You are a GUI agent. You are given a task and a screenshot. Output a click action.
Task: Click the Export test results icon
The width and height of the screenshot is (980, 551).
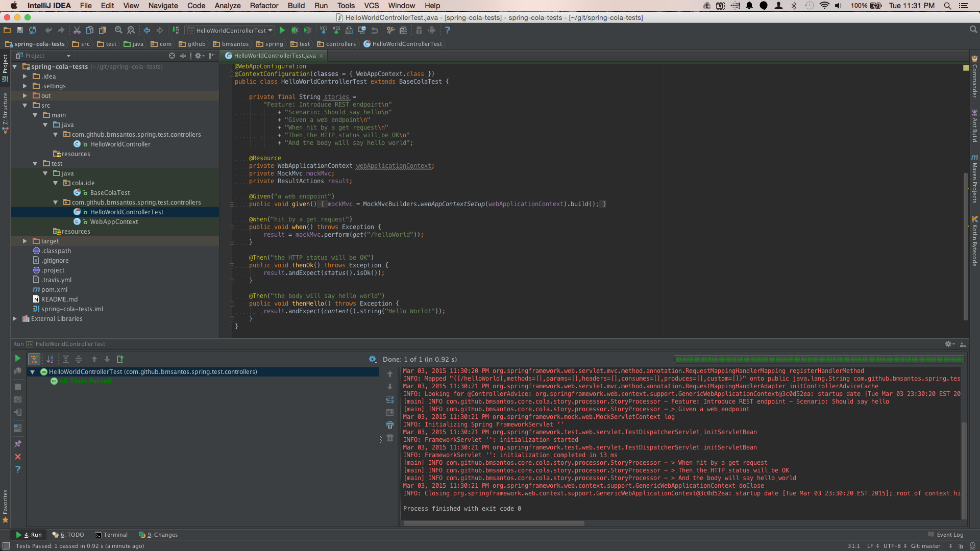120,359
